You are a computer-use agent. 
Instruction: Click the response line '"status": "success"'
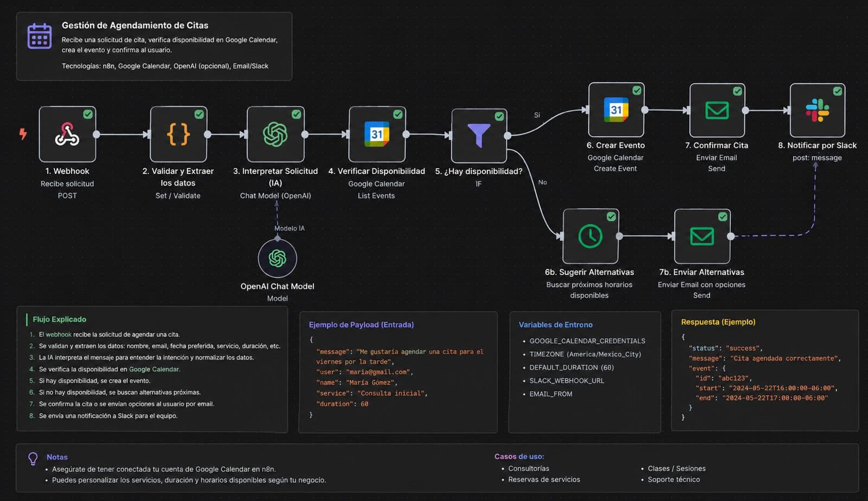[726, 348]
